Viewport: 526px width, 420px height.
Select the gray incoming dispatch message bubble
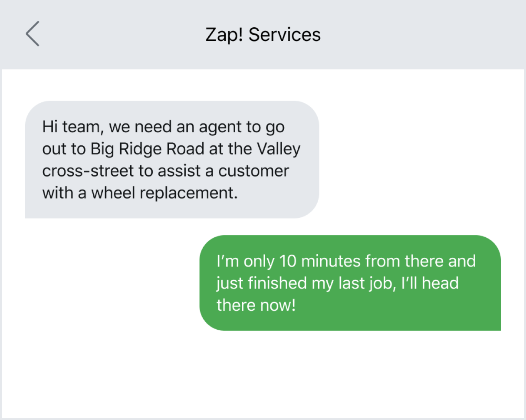(172, 159)
